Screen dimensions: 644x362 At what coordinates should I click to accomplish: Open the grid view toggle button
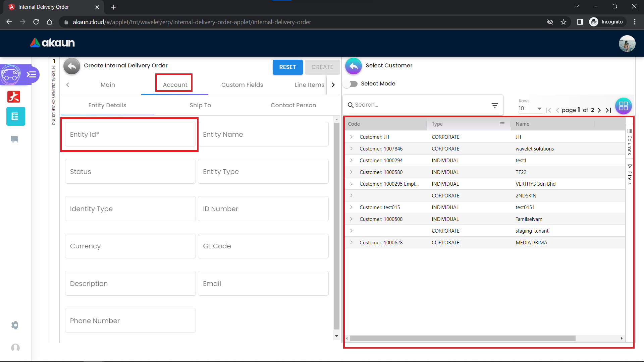click(x=623, y=106)
